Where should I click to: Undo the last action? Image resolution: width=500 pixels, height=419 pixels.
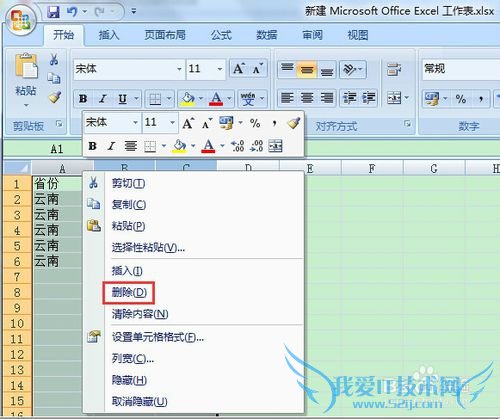[x=72, y=12]
